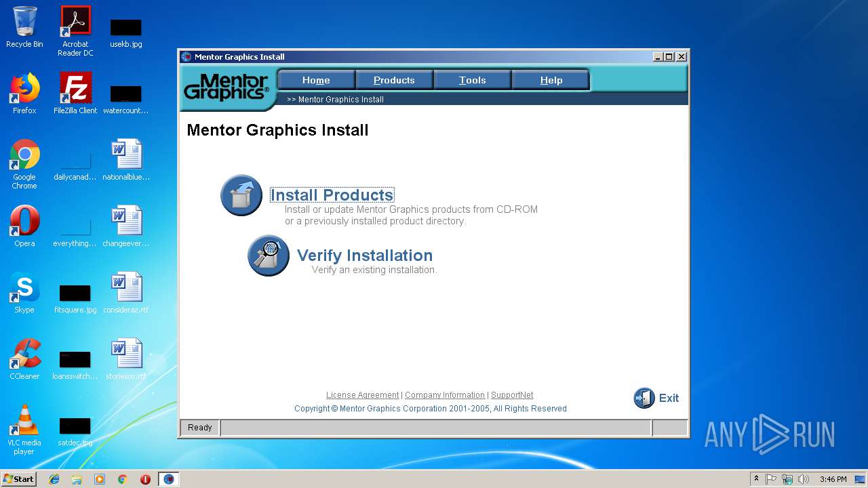Select the CCleaner desktop shortcut
This screenshot has width=868, height=488.
tap(24, 359)
